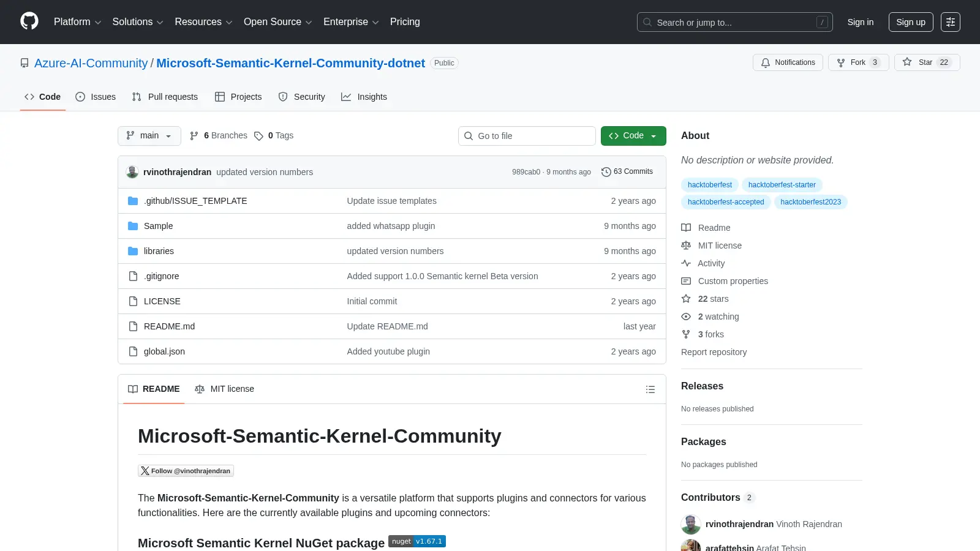Open Custom properties in About
Image resolution: width=980 pixels, height=551 pixels.
pyautogui.click(x=725, y=281)
